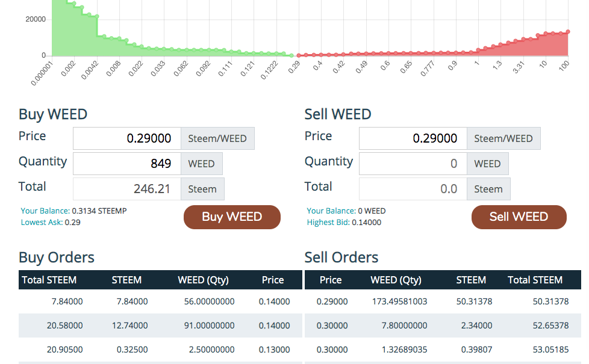Click the Price header in Sell Orders
The height and width of the screenshot is (364, 589).
(331, 280)
